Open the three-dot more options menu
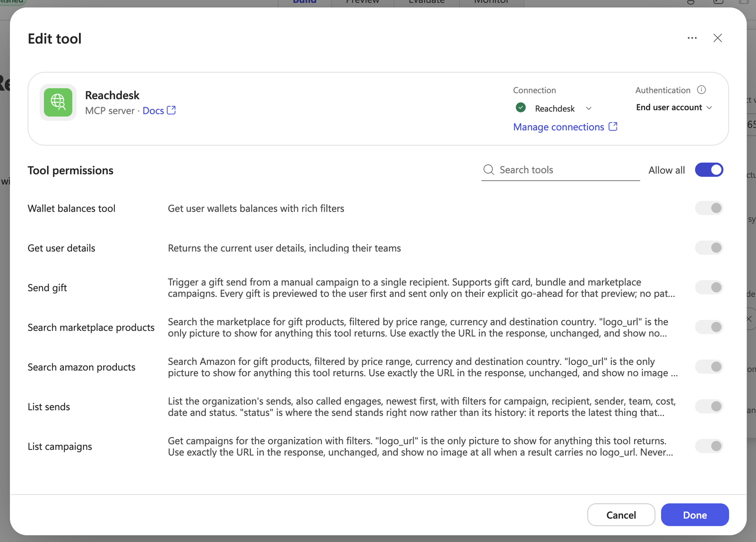The height and width of the screenshot is (542, 756). coord(692,38)
